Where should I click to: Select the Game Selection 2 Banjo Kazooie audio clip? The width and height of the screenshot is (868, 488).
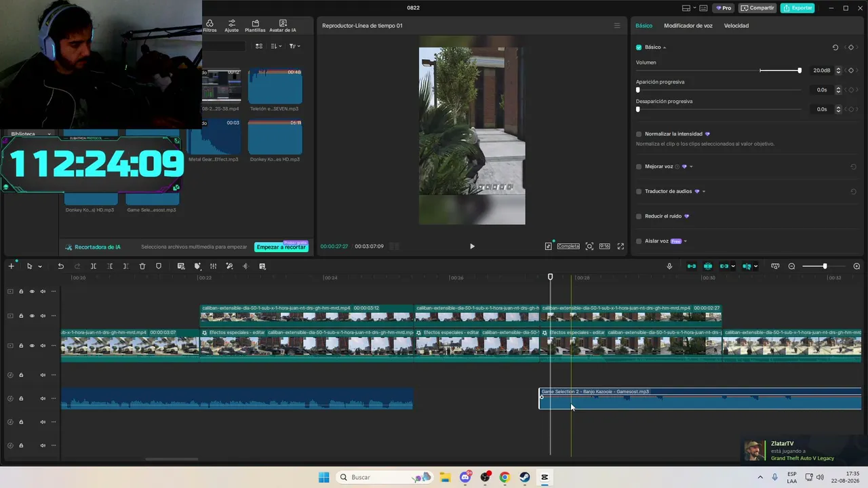click(701, 399)
